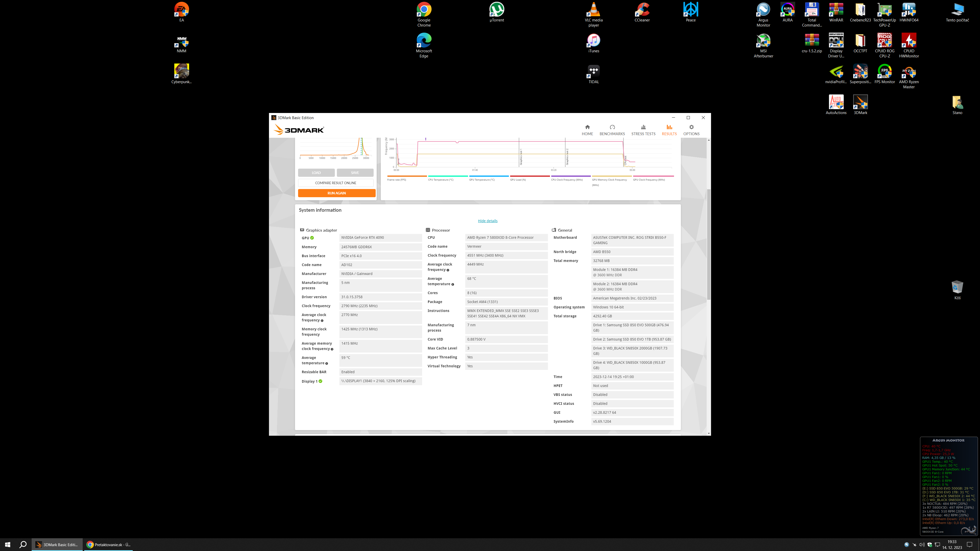Open the STRESS TESTS section
Viewport: 980px width, 551px height.
tap(643, 130)
